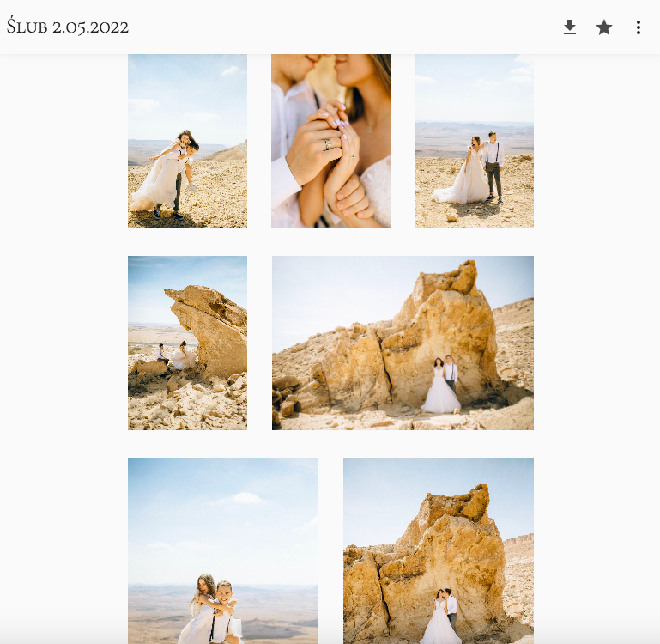The width and height of the screenshot is (660, 644).
Task: Open photo of bride piggybacking on smiling groom
Action: pyautogui.click(x=223, y=550)
